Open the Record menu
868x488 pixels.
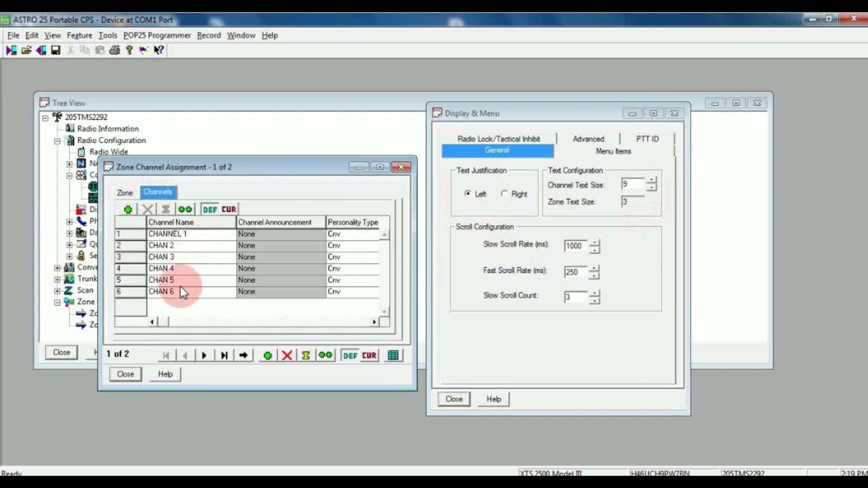tap(209, 35)
